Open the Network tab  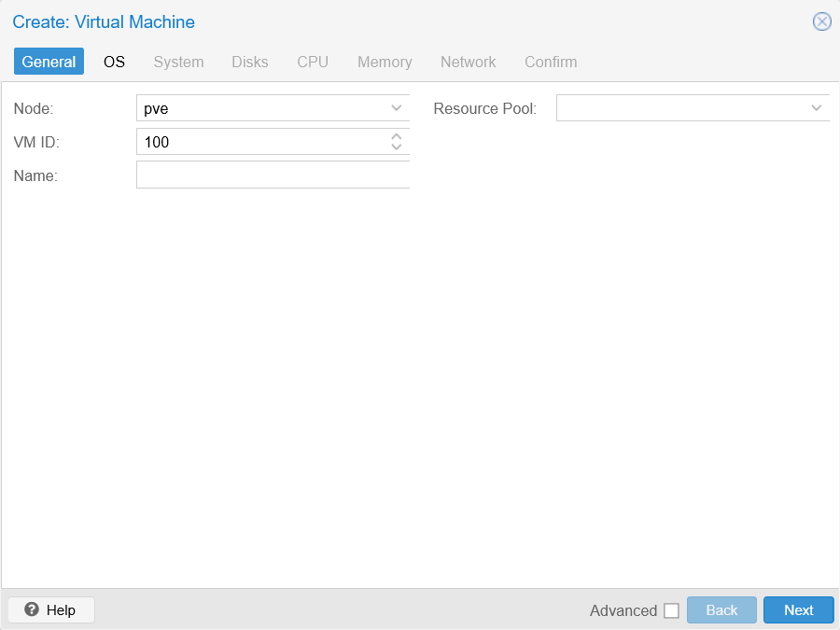468,62
